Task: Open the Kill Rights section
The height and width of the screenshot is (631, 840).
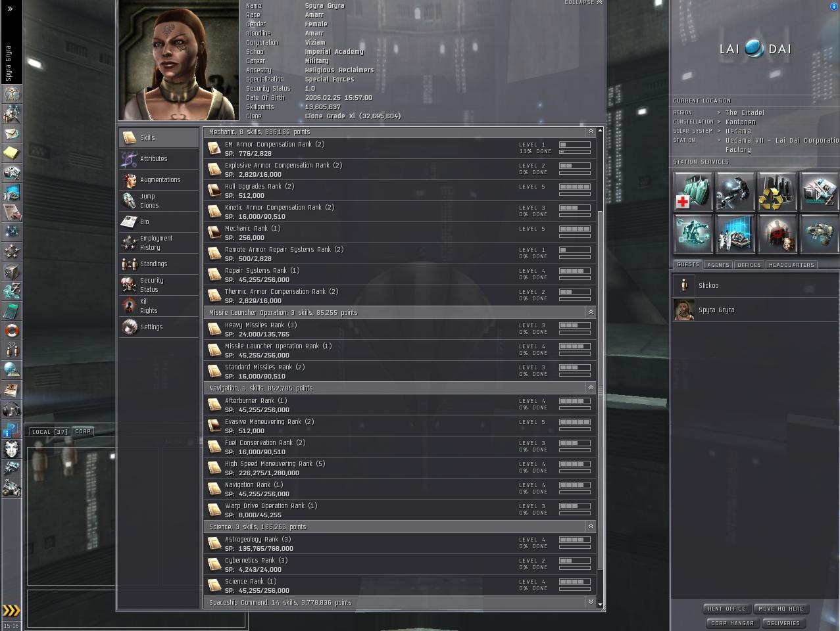Action: (159, 306)
